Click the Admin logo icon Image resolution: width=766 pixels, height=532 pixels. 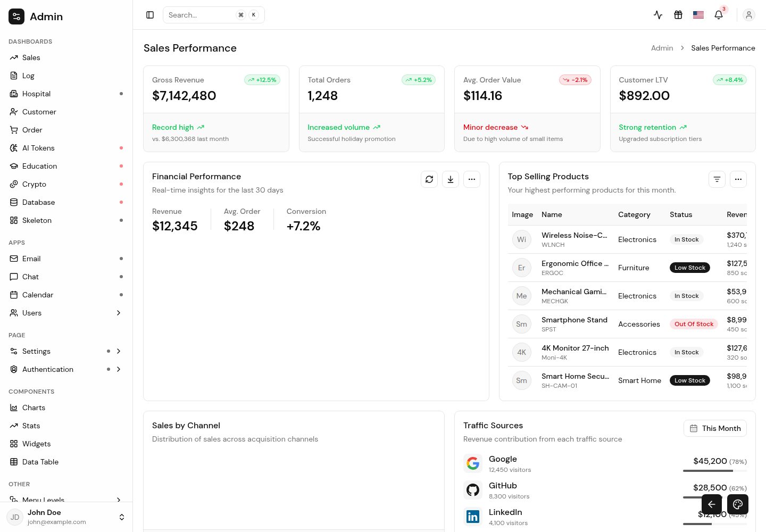[16, 16]
